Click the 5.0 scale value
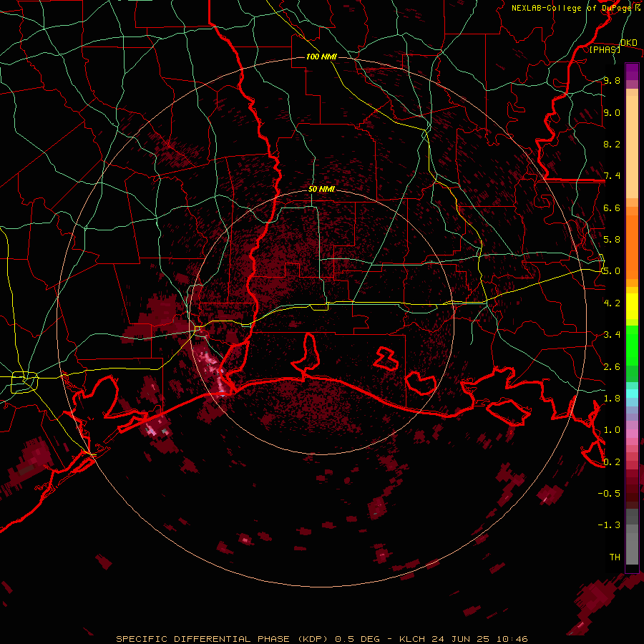644x644 pixels. (x=612, y=271)
